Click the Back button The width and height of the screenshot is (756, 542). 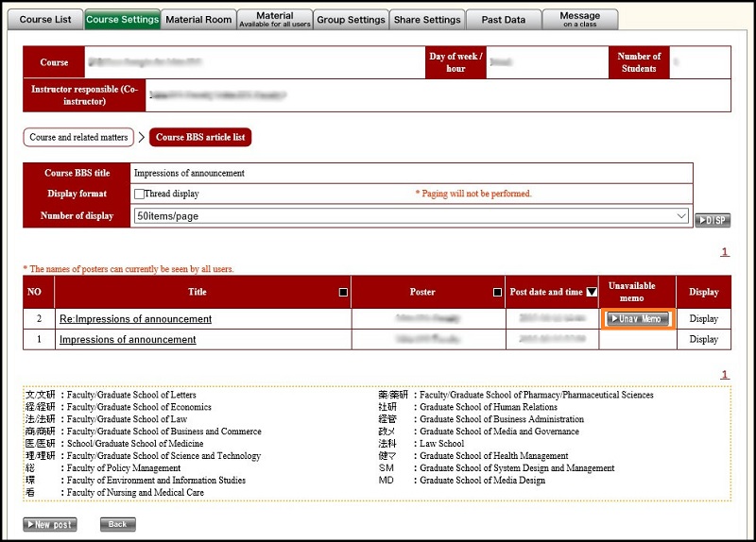(117, 524)
